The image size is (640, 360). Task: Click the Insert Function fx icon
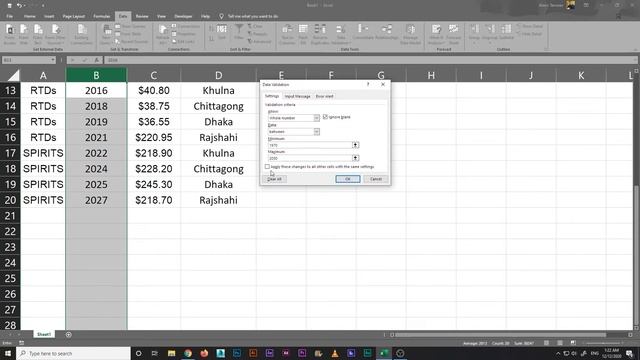coord(97,60)
